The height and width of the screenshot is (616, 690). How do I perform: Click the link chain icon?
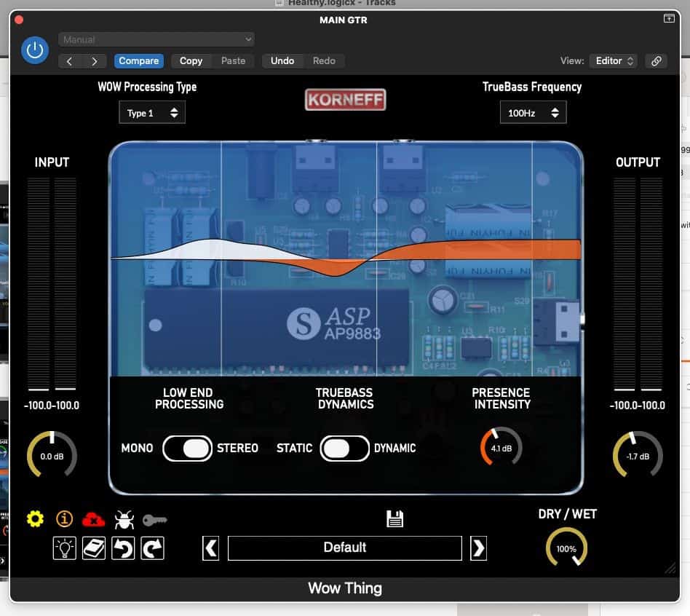(x=656, y=60)
